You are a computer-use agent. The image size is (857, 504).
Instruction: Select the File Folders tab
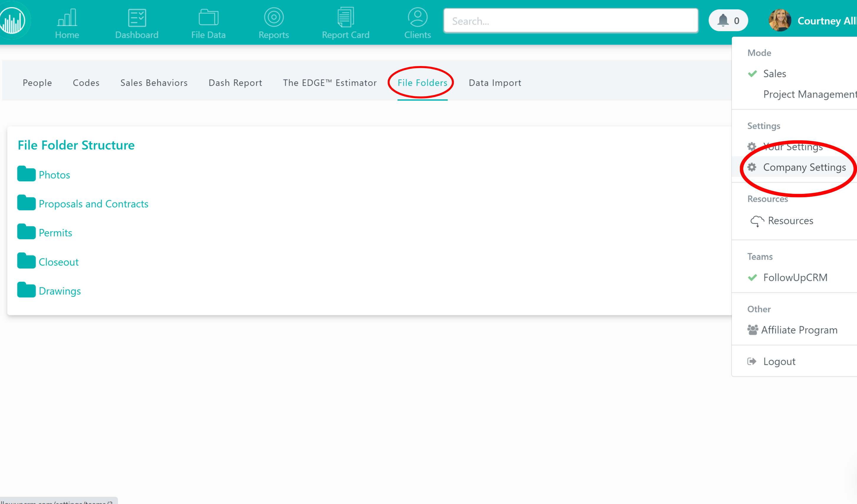[422, 83]
